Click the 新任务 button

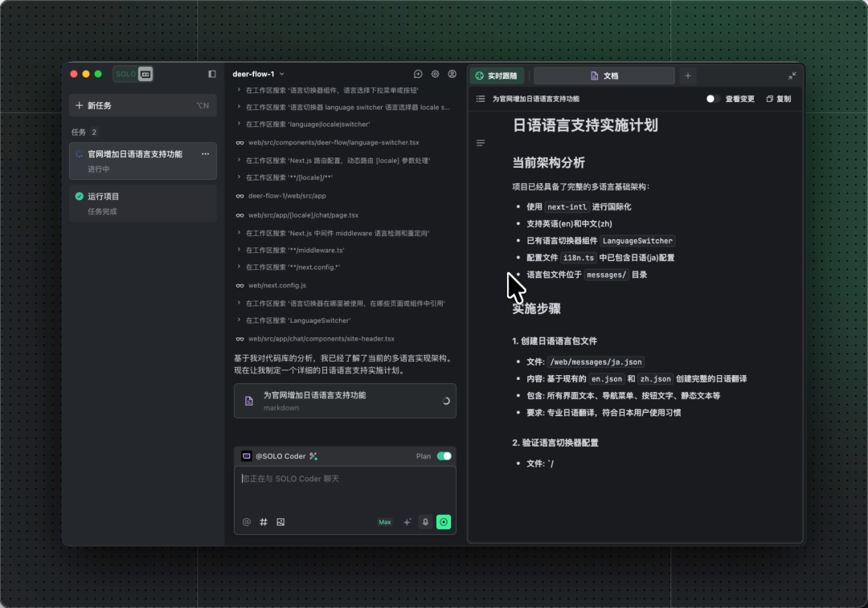click(x=142, y=105)
